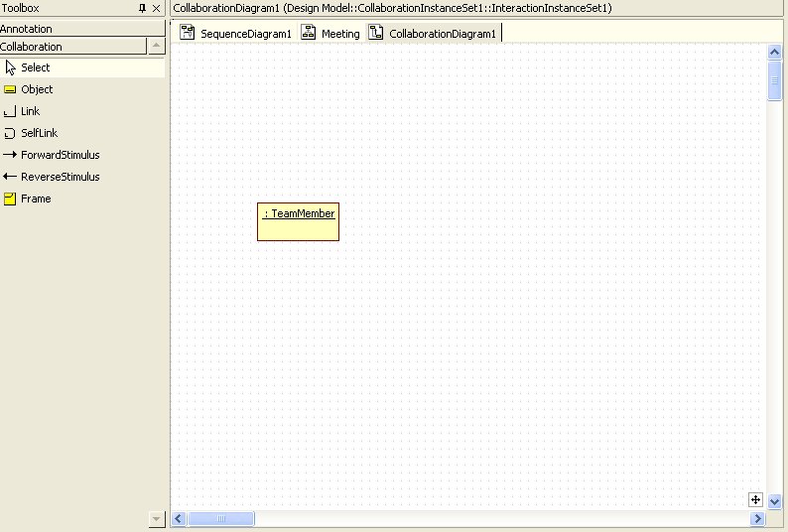
Task: Click the SequenceDiagram1 tab icon
Action: pos(188,32)
